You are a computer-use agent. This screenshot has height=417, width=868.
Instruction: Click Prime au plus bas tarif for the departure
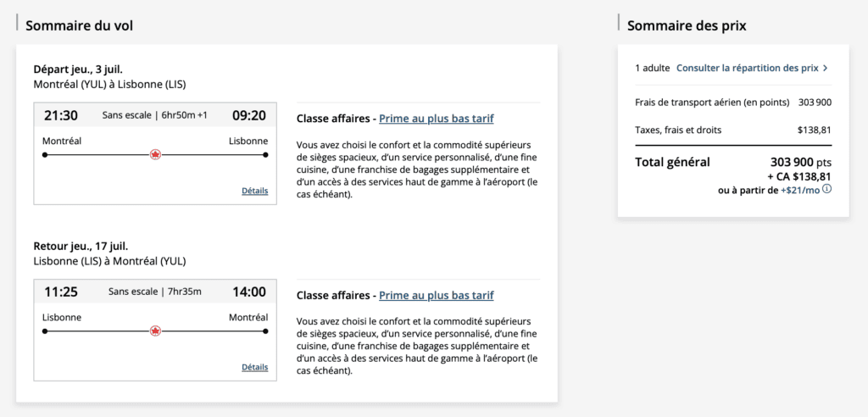tap(436, 119)
